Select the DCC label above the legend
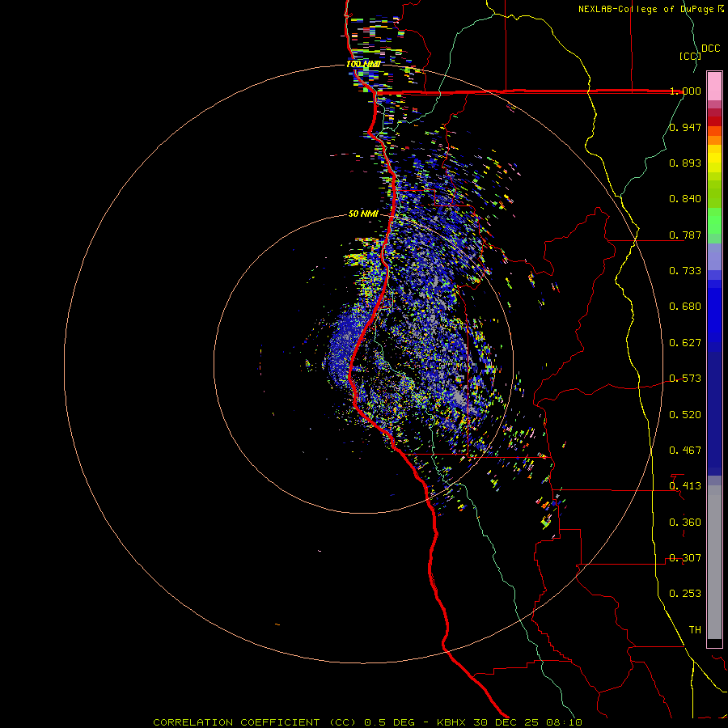728x728 pixels. (x=711, y=49)
